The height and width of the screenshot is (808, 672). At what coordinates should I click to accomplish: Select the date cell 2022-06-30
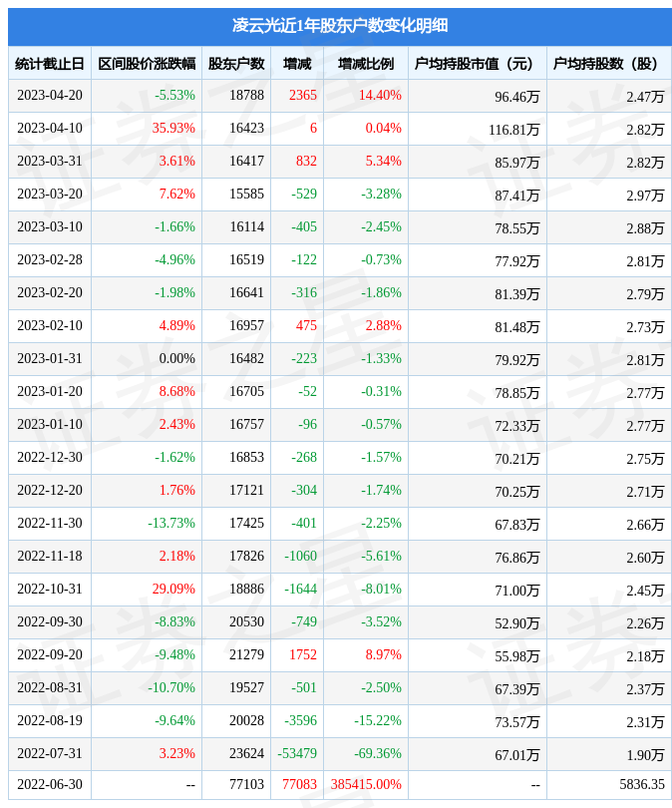coord(50,785)
